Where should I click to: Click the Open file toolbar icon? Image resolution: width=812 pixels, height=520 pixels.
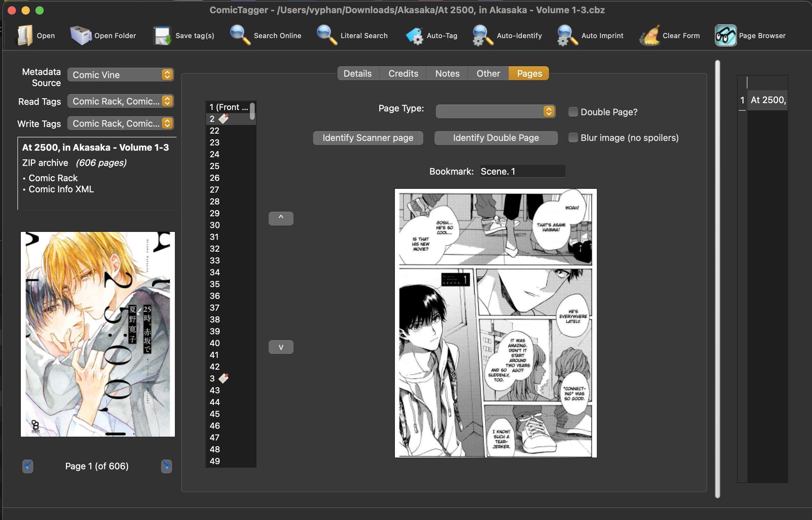[25, 35]
